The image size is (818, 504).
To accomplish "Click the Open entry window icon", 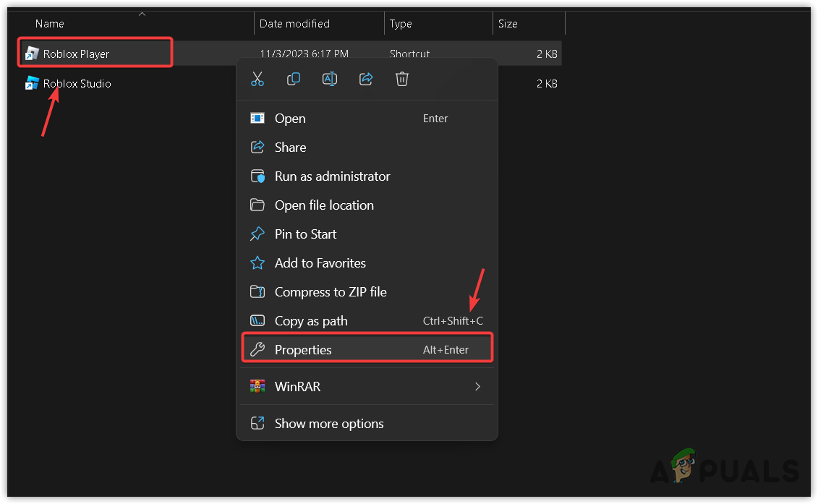I will tap(257, 119).
